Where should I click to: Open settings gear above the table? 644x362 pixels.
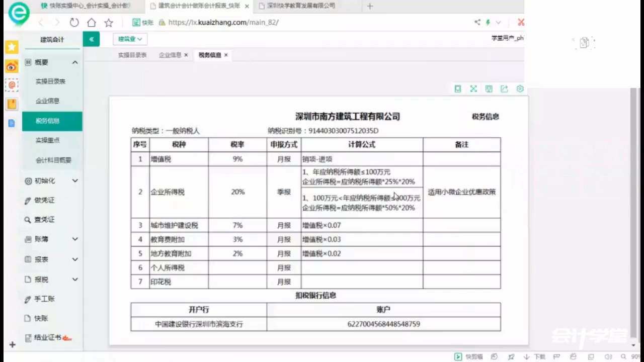[x=520, y=88]
